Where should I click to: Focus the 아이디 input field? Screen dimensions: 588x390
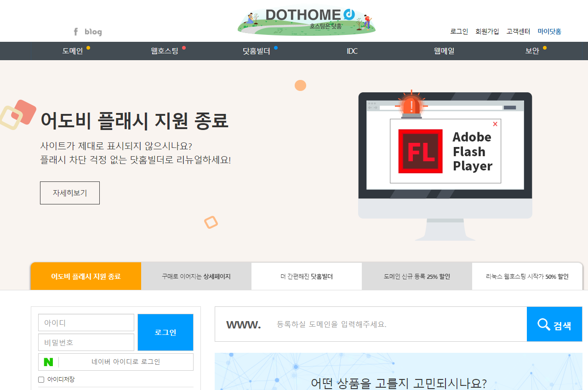86,322
